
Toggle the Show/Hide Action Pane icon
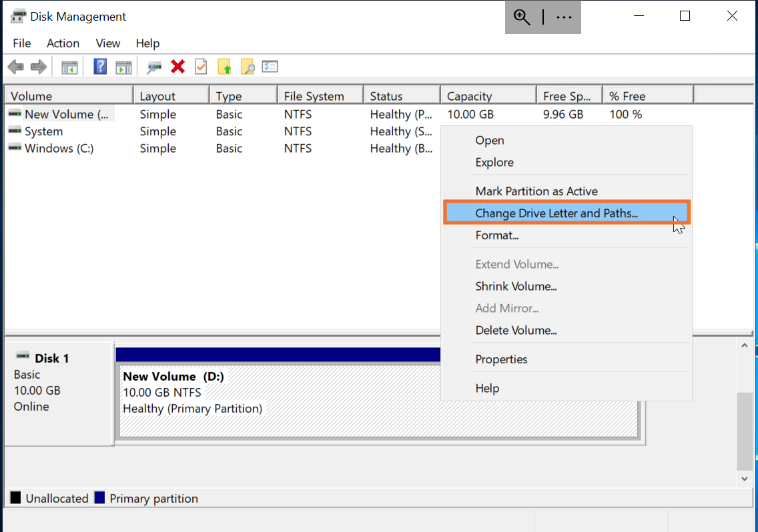[123, 67]
